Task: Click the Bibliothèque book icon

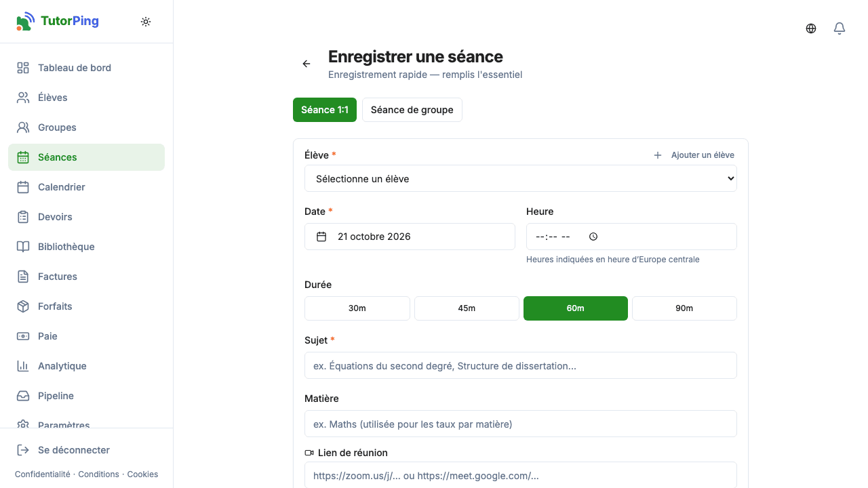Action: (x=23, y=247)
